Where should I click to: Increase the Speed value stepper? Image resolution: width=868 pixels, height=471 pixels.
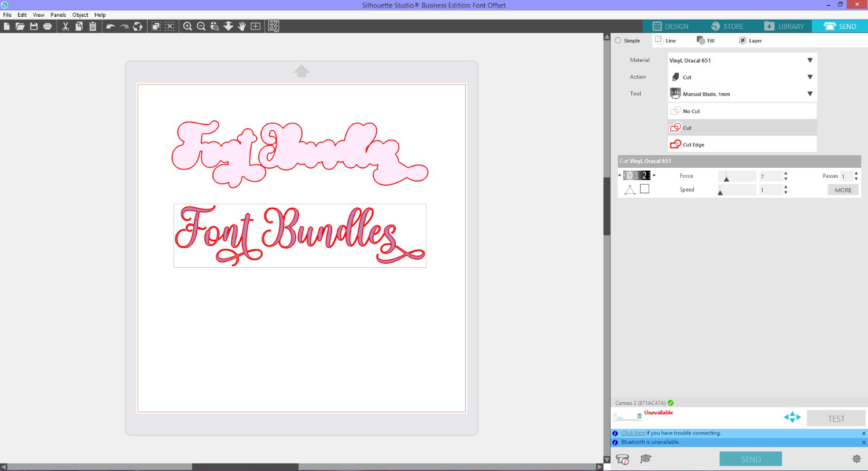(786, 187)
